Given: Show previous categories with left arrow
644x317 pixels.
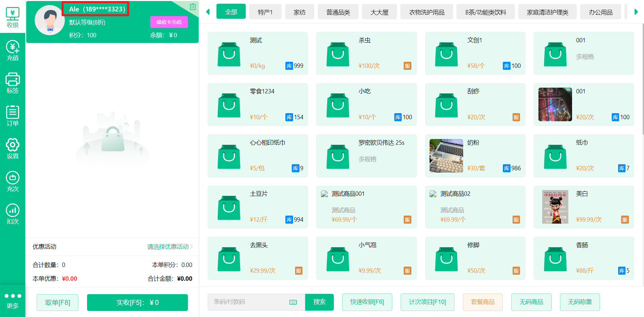Looking at the screenshot, I should click(x=208, y=12).
